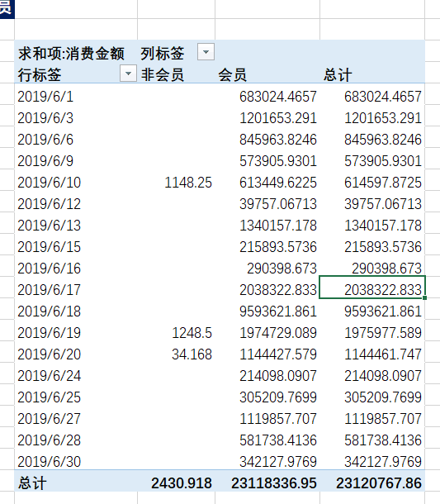Select the 总计 column header cell
The image size is (440, 504).
338,74
